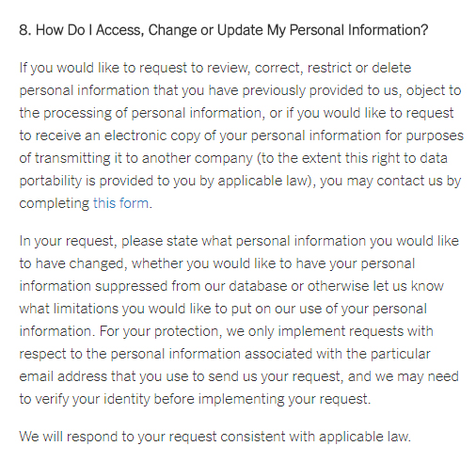Click the word "suppressed" in second paragraph
The width and height of the screenshot is (476, 462).
click(131, 286)
